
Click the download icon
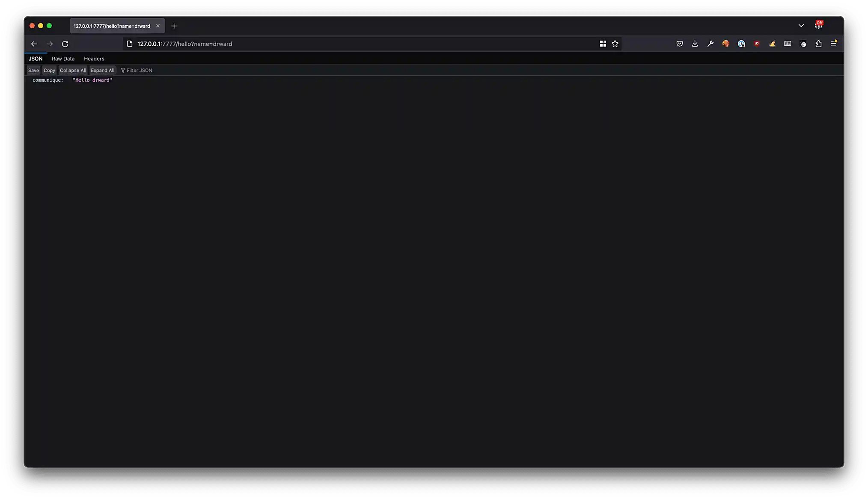pyautogui.click(x=695, y=44)
